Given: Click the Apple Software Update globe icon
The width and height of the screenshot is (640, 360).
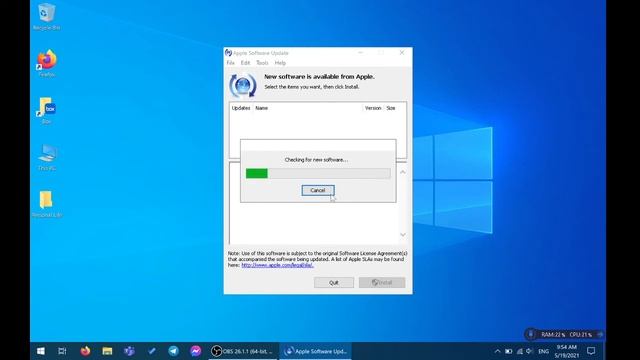Looking at the screenshot, I should point(242,86).
